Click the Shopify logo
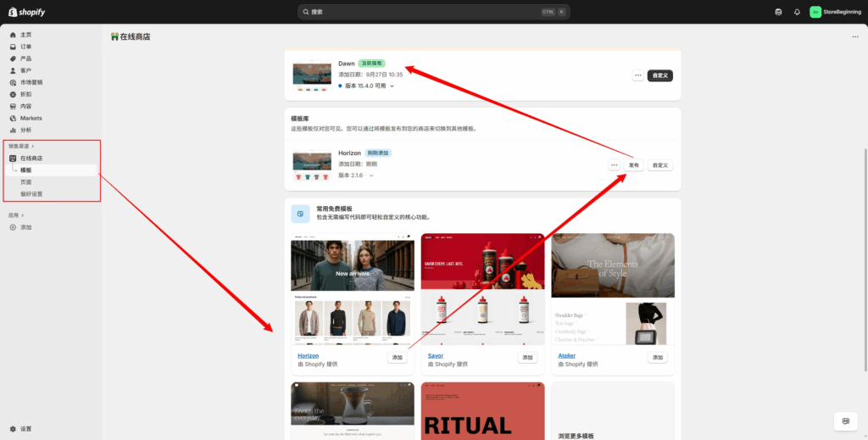Viewport: 868px width, 440px height. [x=28, y=12]
